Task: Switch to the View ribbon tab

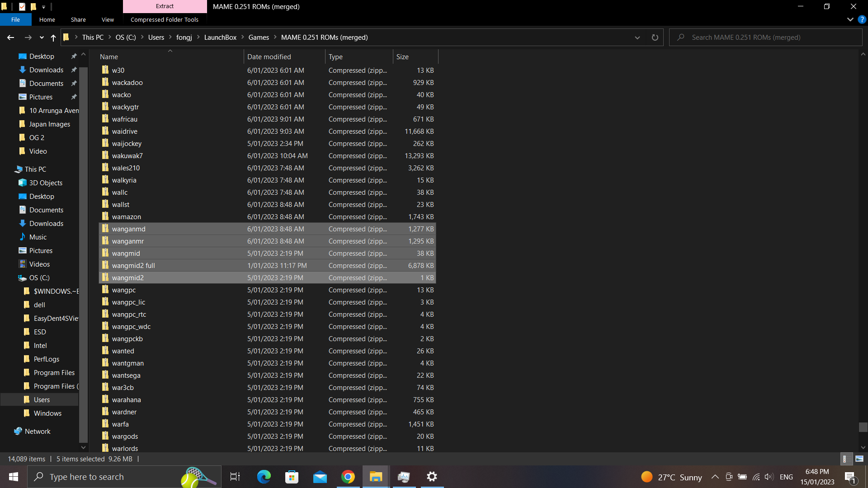Action: pos(108,19)
